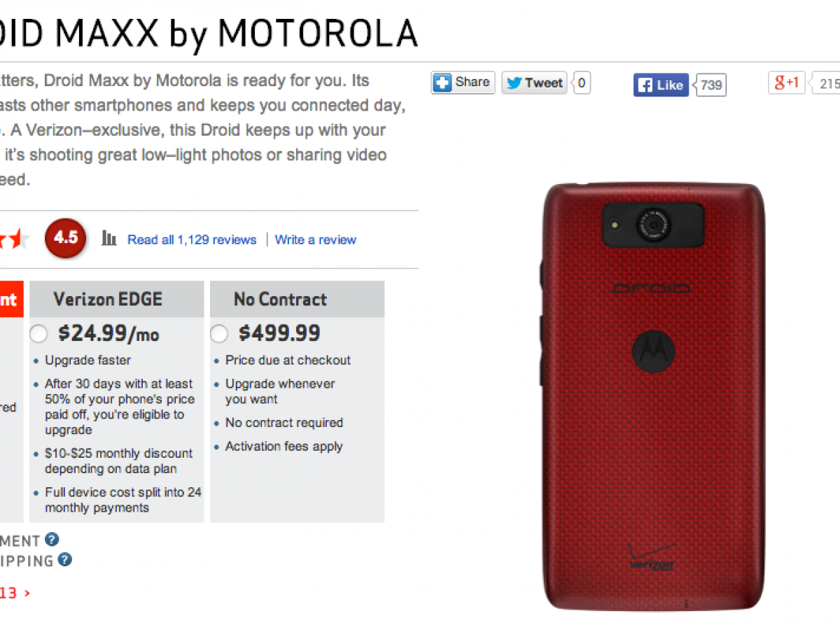The width and height of the screenshot is (840, 630).
Task: Click the Write a review link
Action: (316, 239)
